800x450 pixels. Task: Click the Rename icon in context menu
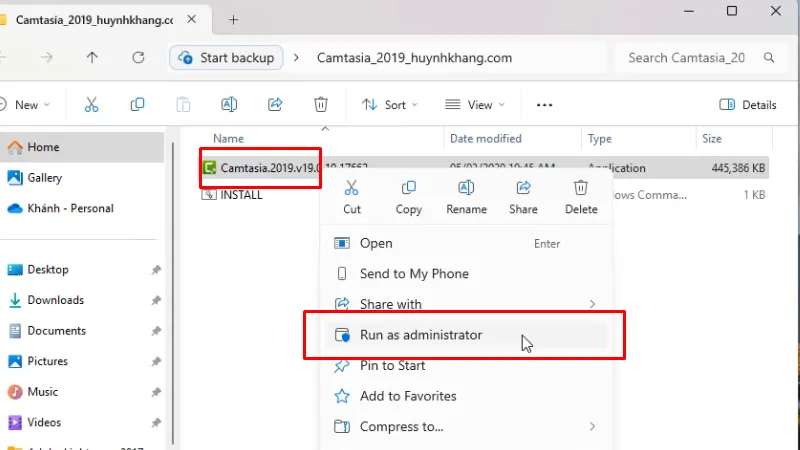tap(466, 188)
